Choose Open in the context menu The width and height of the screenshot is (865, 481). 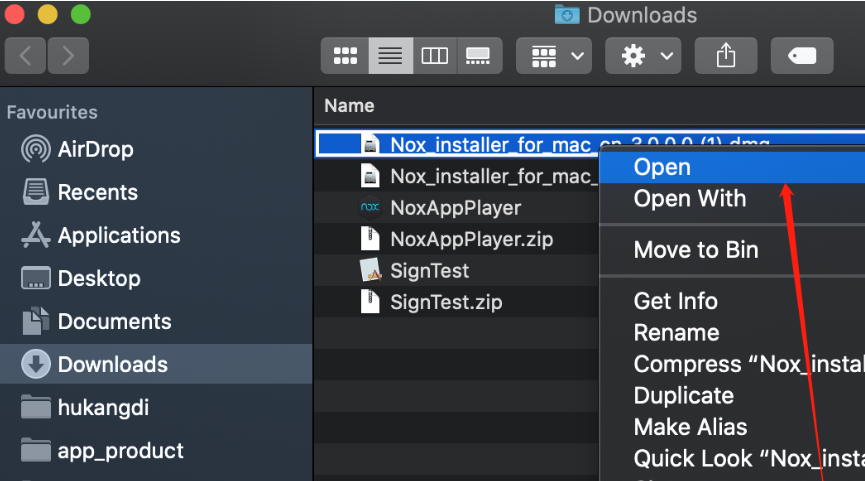[732, 167]
